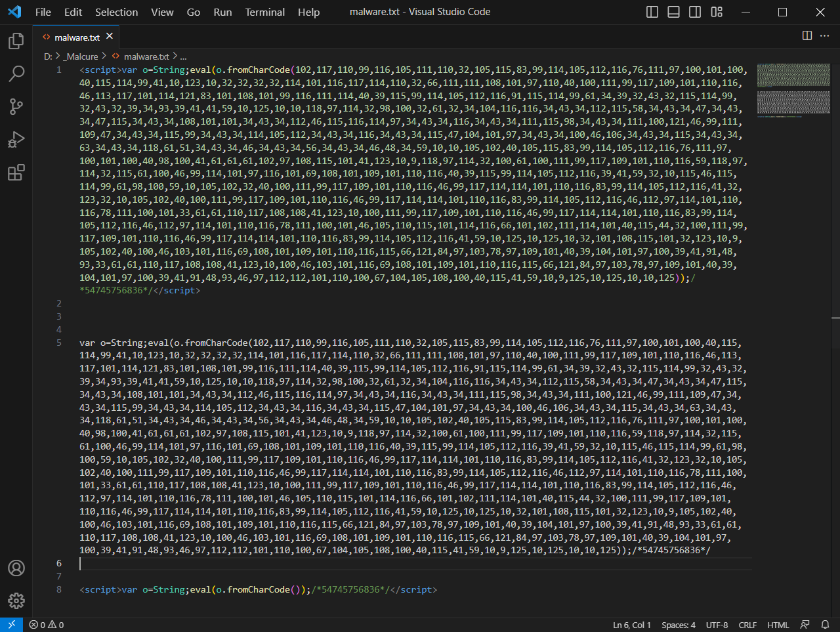Toggle the bottom Panel layout button
840x632 pixels.
click(673, 12)
